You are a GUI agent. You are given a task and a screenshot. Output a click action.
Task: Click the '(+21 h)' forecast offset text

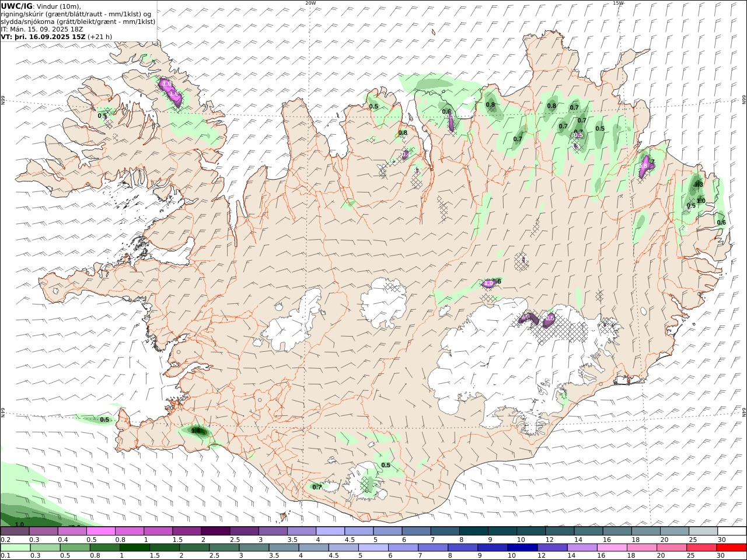(100, 37)
